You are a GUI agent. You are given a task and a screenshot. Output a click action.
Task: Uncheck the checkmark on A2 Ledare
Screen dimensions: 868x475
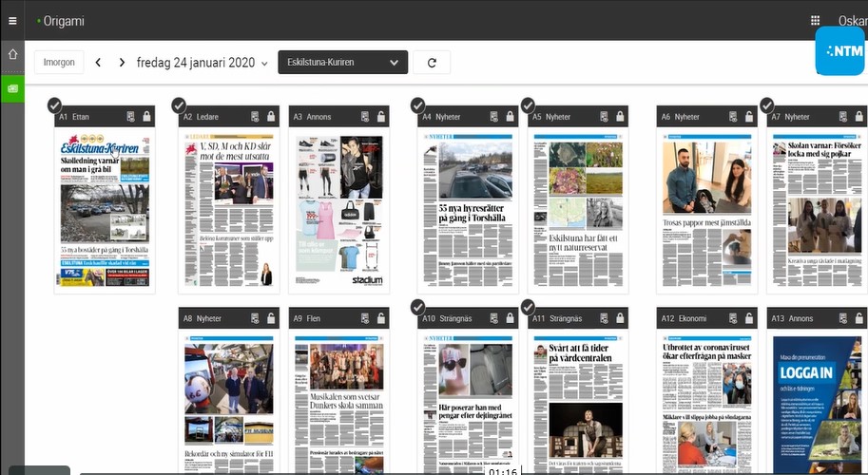click(x=178, y=105)
